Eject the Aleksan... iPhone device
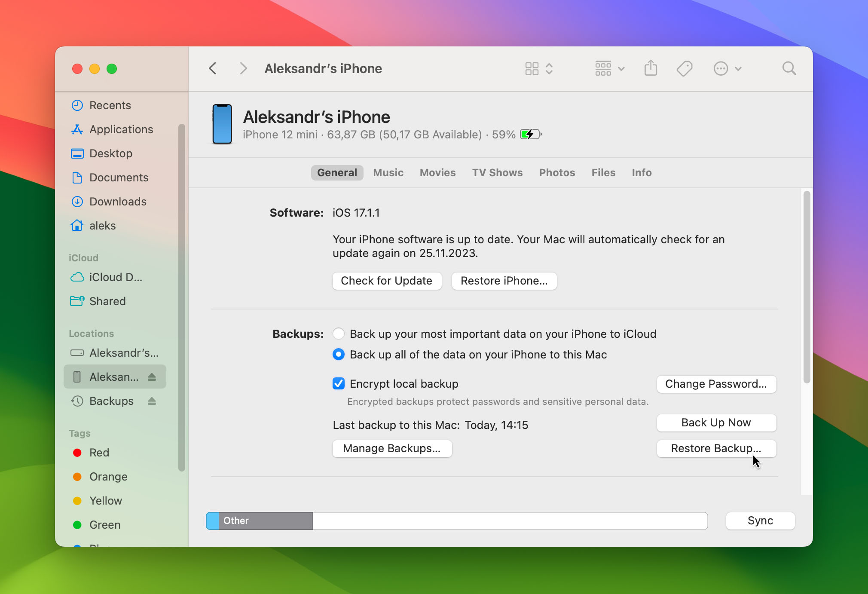The width and height of the screenshot is (868, 594). click(152, 377)
